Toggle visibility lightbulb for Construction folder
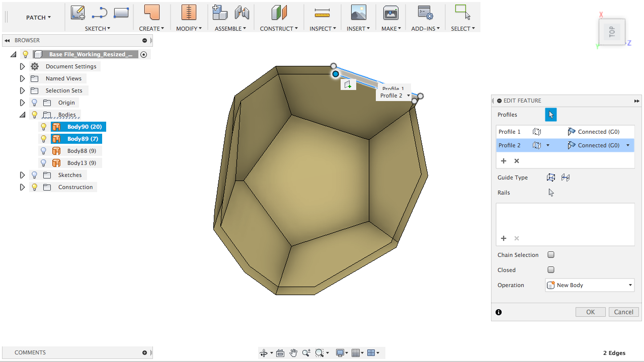644x362 pixels. point(34,187)
